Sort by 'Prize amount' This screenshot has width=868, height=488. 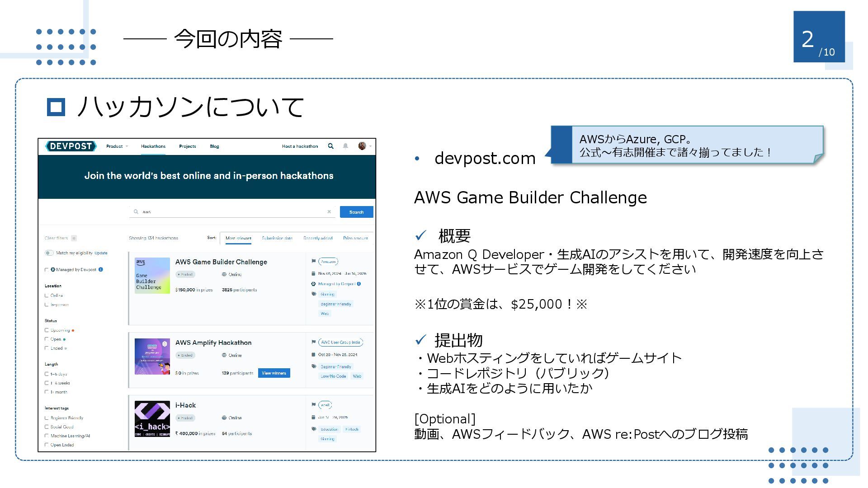(x=355, y=238)
